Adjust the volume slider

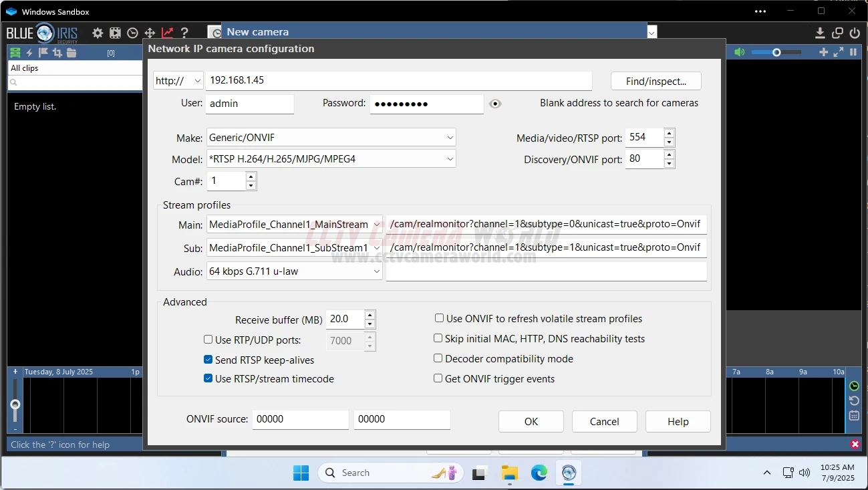[x=776, y=51]
